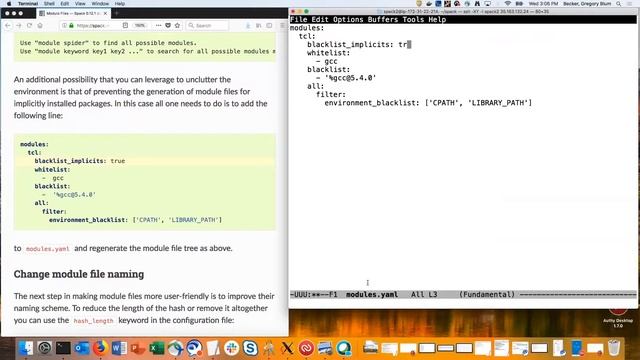
Task: Go forward in the Firefox browser
Action: click(19, 25)
